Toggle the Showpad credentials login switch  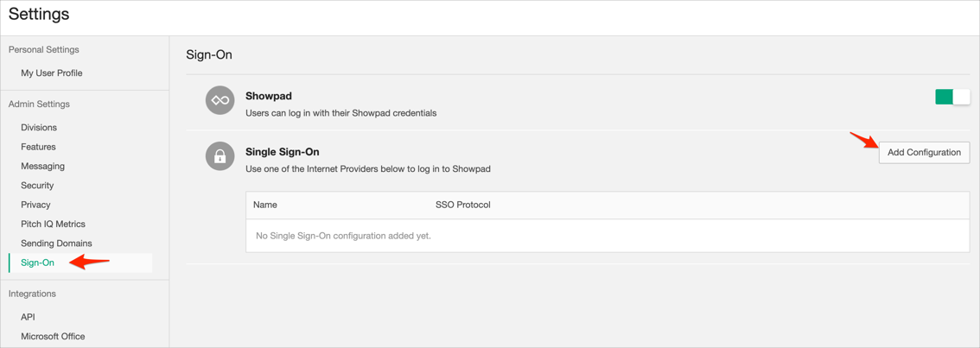(x=952, y=97)
